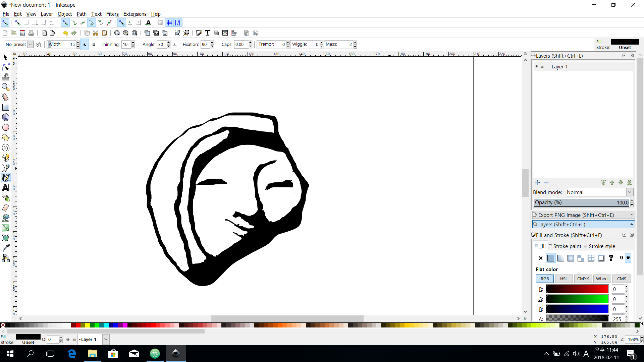Open the zoom percentage spinner
644x362 pixels.
642,339
